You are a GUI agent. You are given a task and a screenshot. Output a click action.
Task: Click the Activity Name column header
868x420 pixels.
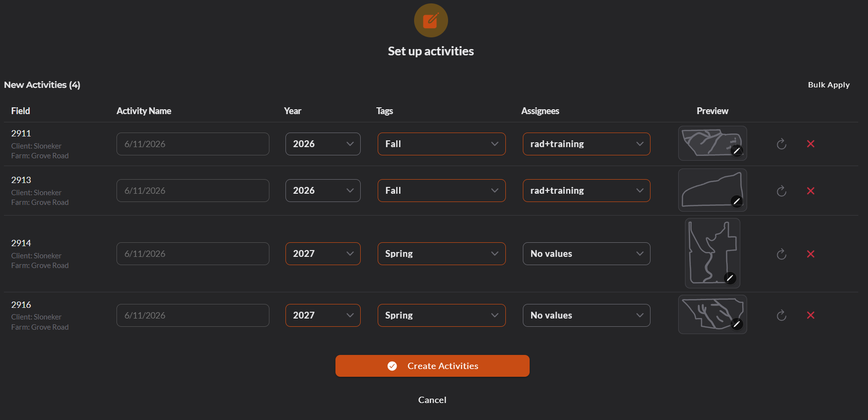coord(144,111)
